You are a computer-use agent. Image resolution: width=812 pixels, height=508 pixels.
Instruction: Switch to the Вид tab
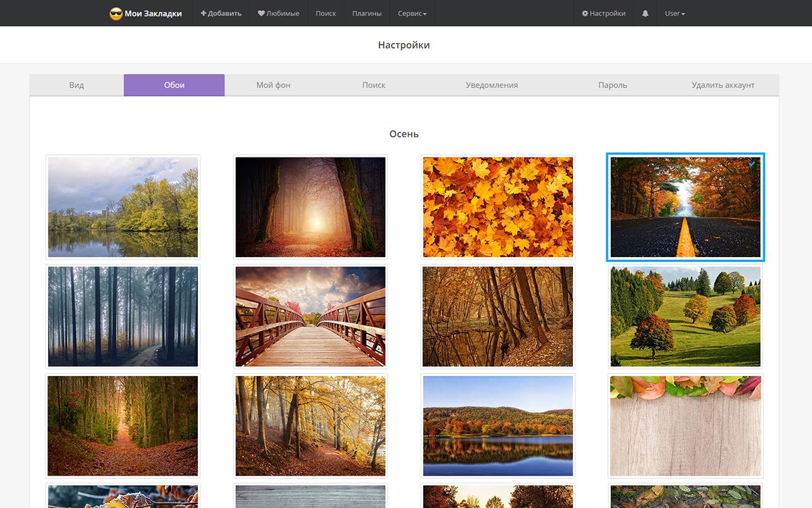click(x=77, y=85)
